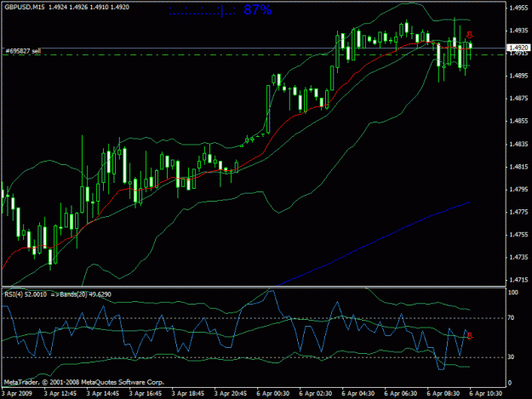Click the '3 Apr 14:45' time axis label

pyautogui.click(x=103, y=394)
